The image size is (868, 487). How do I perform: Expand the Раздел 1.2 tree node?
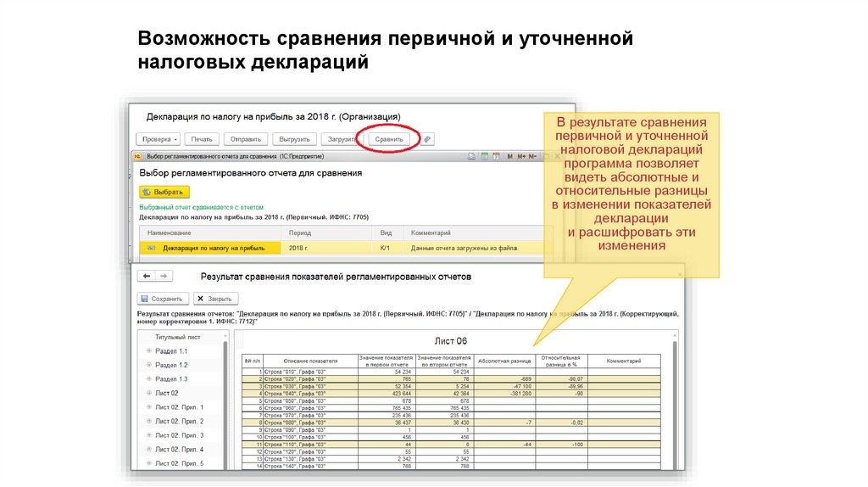[x=149, y=365]
